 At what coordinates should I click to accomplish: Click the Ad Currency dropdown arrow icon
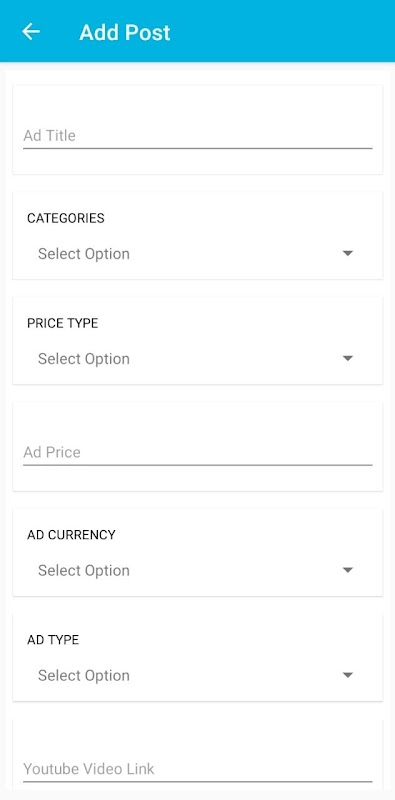pyautogui.click(x=348, y=570)
